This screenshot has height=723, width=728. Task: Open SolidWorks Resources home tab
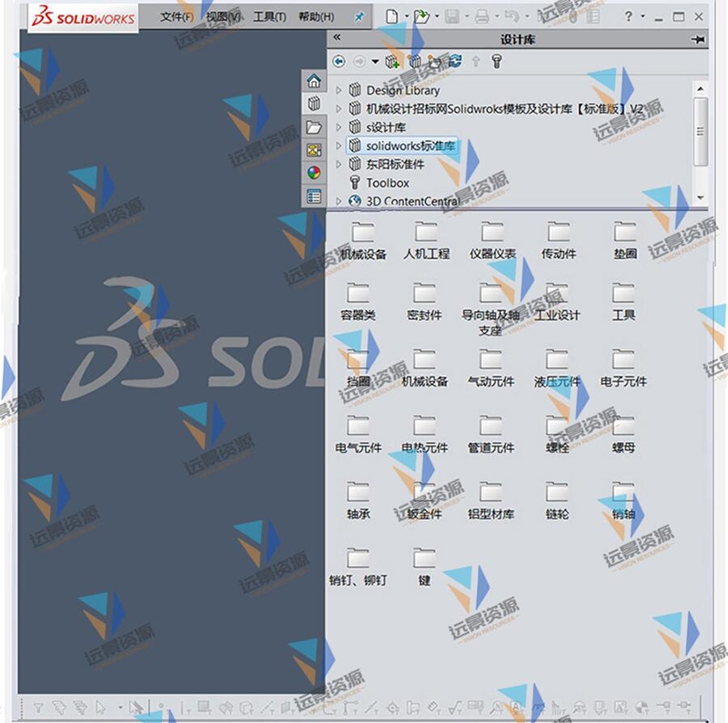pyautogui.click(x=314, y=81)
